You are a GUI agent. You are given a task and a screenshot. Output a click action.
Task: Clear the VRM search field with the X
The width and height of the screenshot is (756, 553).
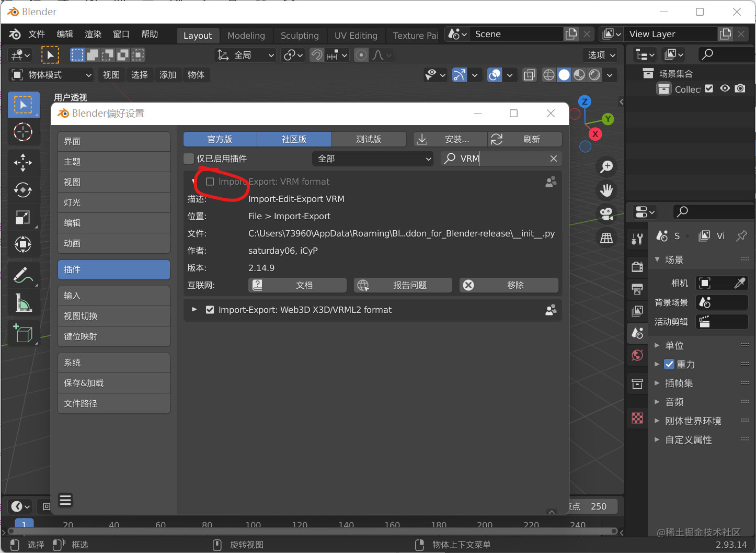[553, 159]
